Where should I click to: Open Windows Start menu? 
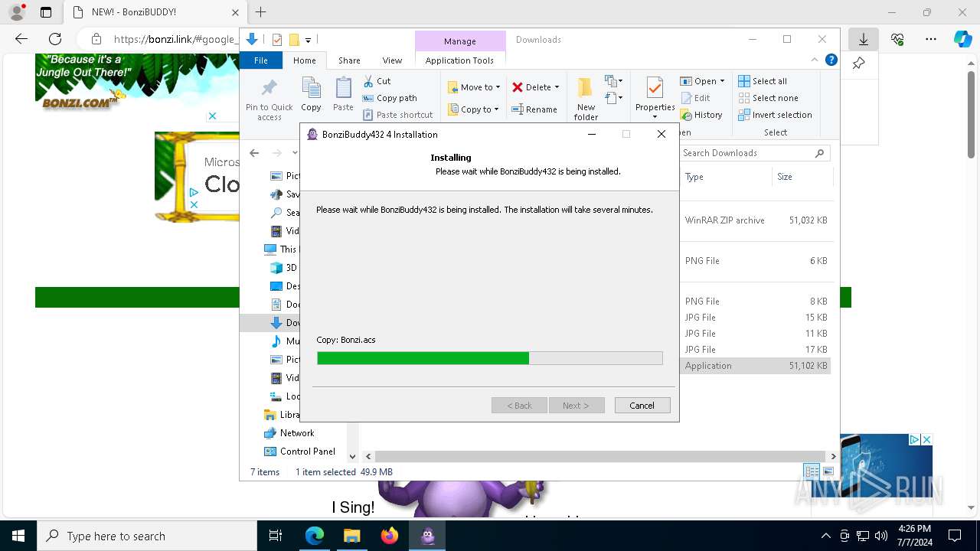click(x=18, y=536)
